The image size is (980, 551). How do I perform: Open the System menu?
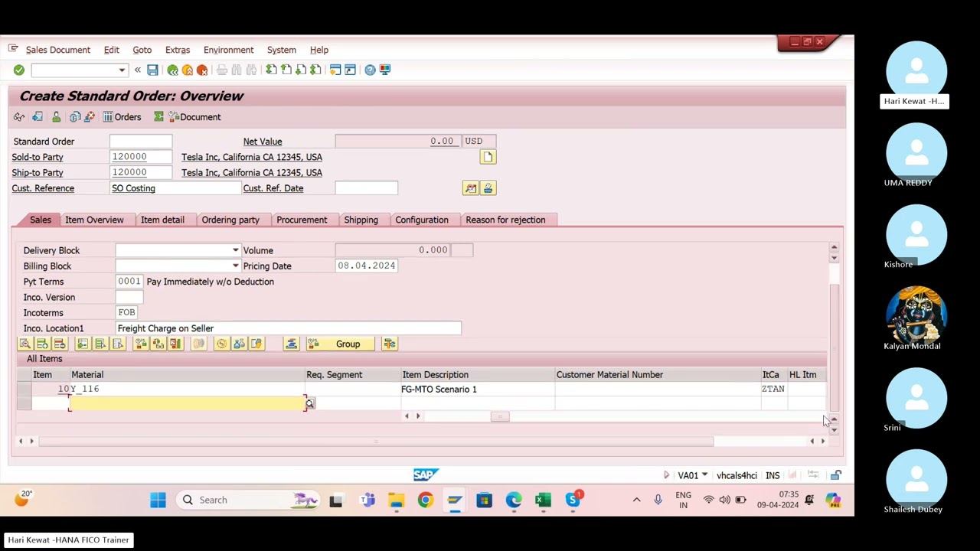click(x=282, y=50)
